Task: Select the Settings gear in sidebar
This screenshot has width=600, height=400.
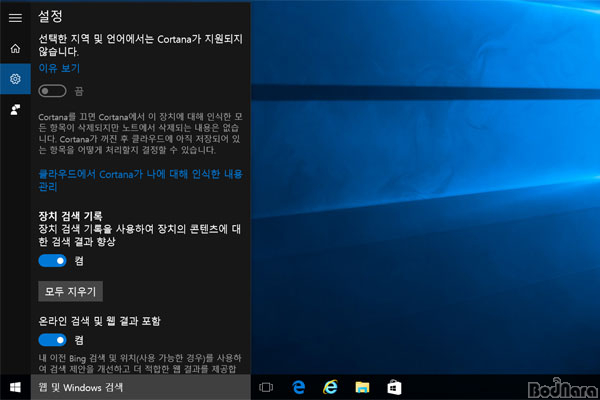Action: (x=15, y=79)
